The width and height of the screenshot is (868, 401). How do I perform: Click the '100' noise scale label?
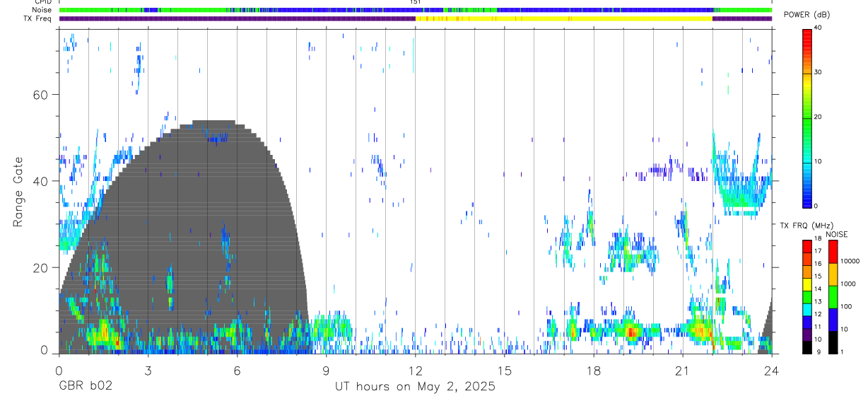click(847, 307)
